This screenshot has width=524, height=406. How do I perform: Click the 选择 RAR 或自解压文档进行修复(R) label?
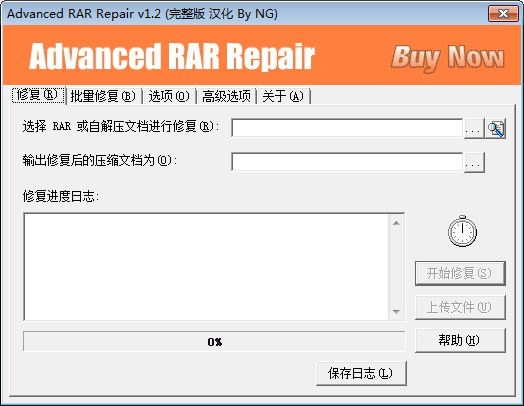click(121, 126)
